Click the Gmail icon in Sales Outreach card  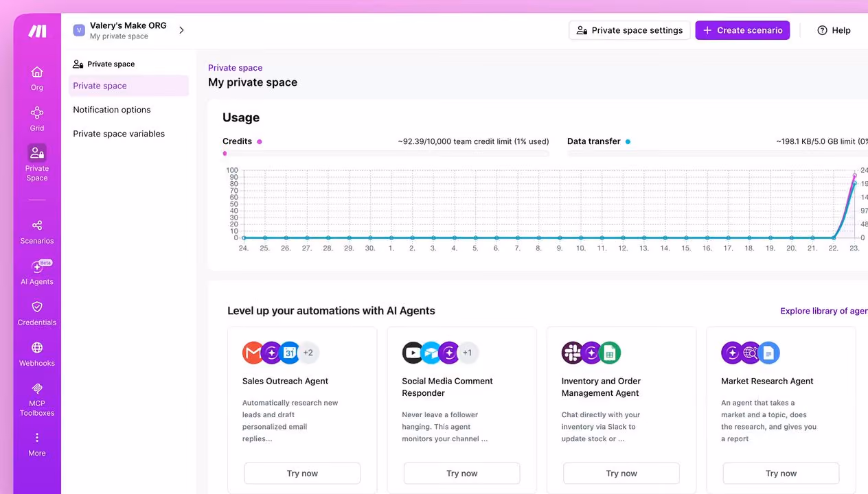[253, 353]
